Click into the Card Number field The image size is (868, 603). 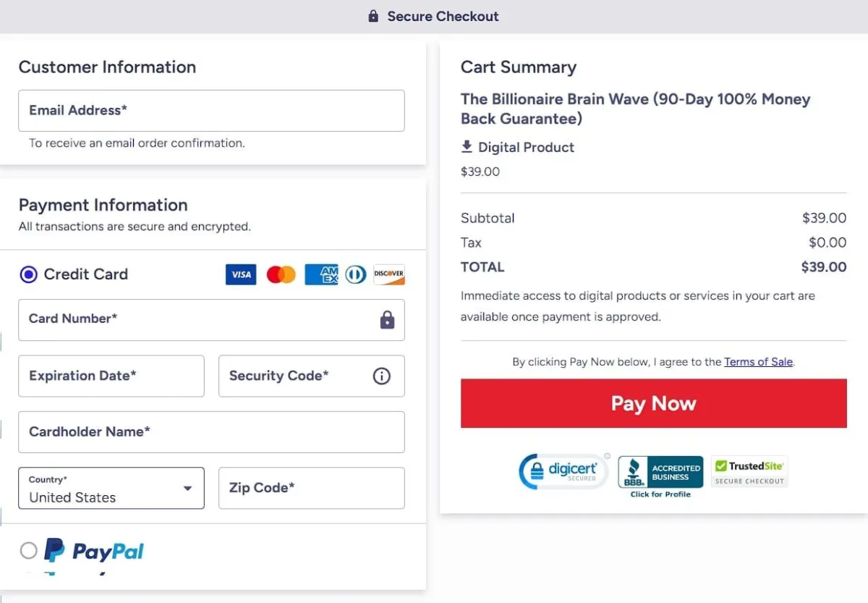point(195,319)
